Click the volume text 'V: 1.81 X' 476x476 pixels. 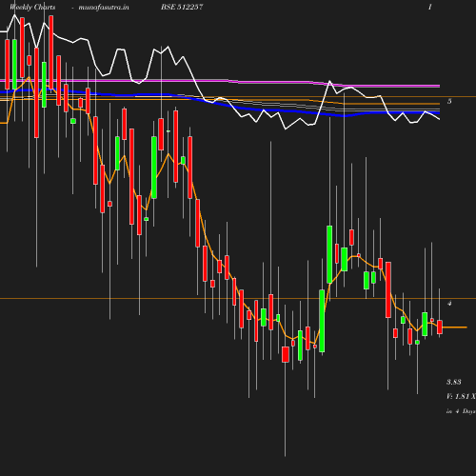click(461, 397)
